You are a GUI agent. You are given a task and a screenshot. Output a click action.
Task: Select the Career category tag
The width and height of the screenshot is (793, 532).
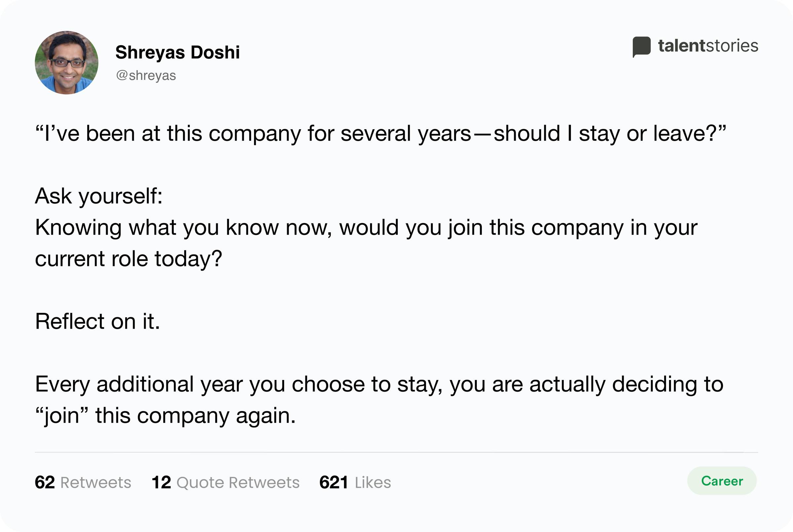[722, 481]
